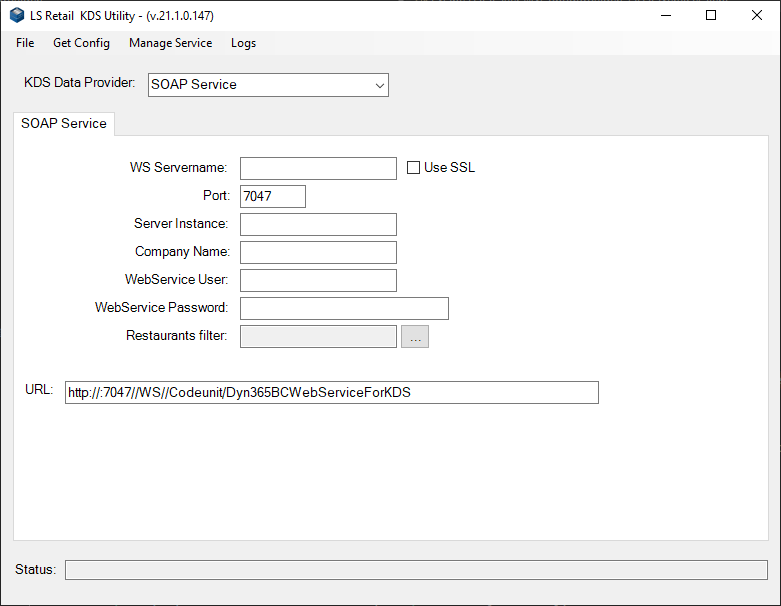781x606 pixels.
Task: Click the LS Retail app icon in title bar
Action: (17, 15)
